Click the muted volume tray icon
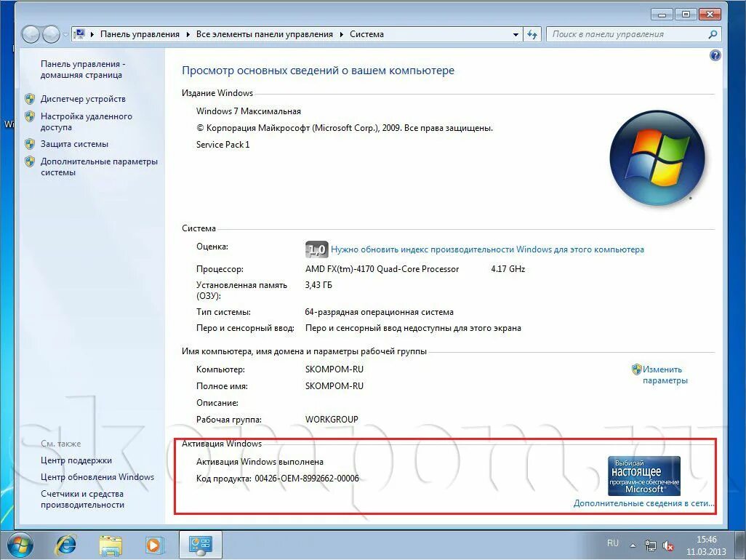The image size is (746, 560). coord(668,546)
